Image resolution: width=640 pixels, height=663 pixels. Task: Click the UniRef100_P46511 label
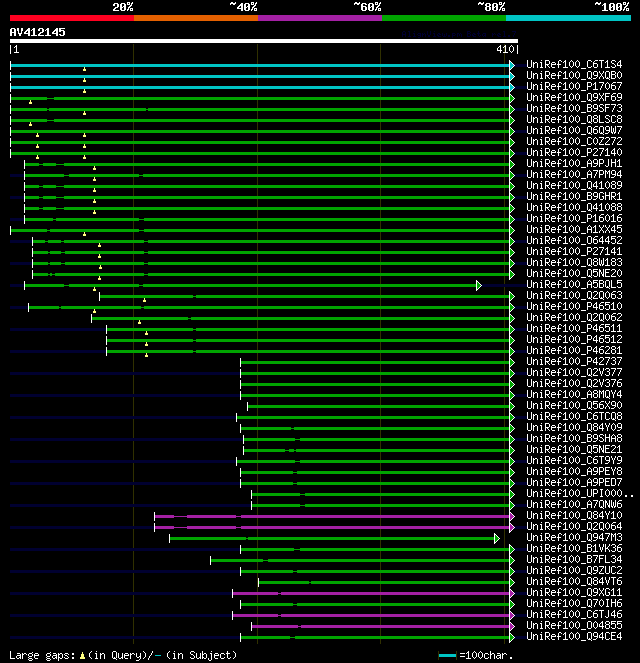coord(574,328)
